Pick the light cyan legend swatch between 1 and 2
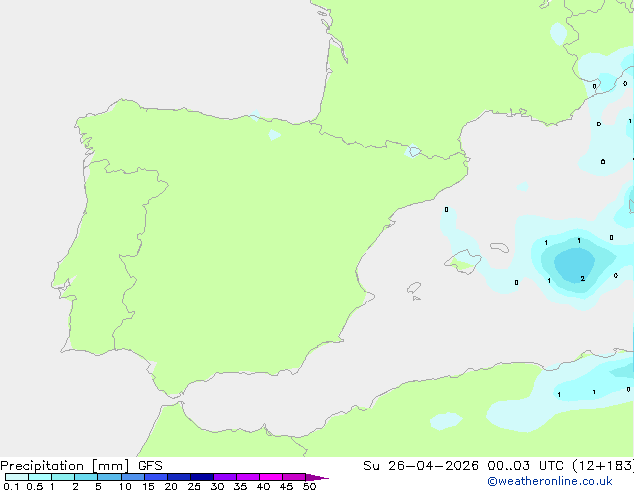This screenshot has width=634, height=490. click(63, 477)
